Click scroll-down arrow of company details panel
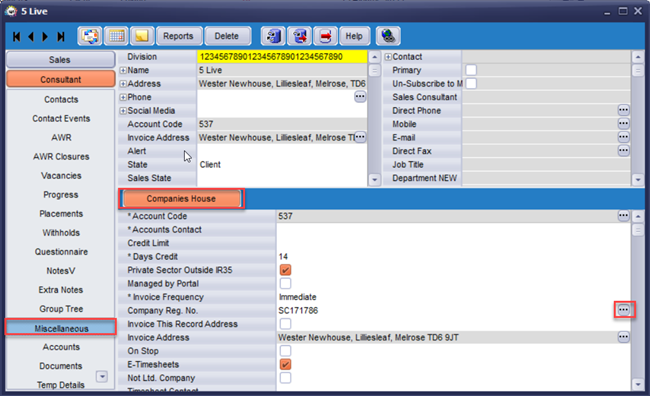650x396 pixels. pos(374,180)
